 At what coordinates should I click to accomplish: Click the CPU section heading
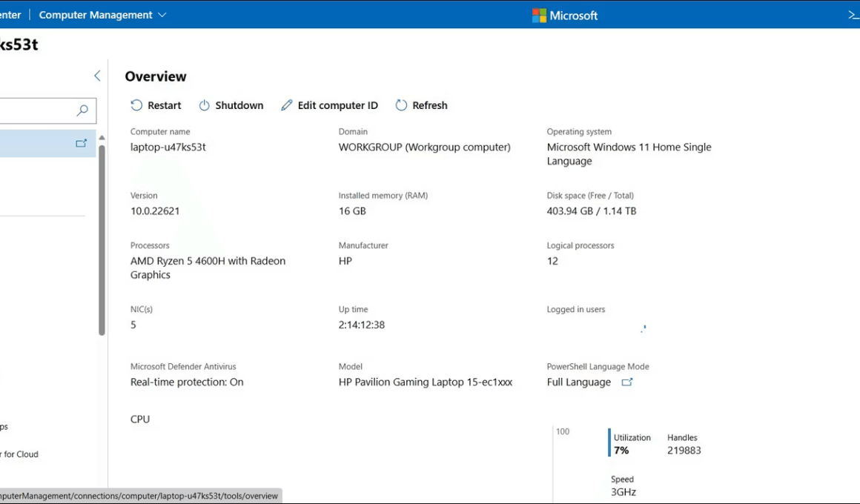click(x=140, y=419)
